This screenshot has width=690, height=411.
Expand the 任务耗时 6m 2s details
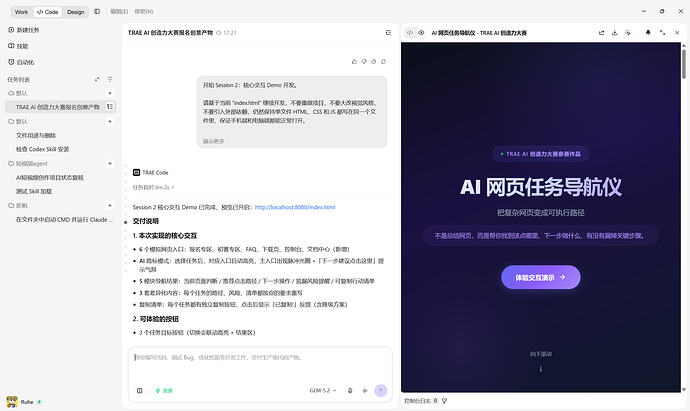click(x=154, y=187)
